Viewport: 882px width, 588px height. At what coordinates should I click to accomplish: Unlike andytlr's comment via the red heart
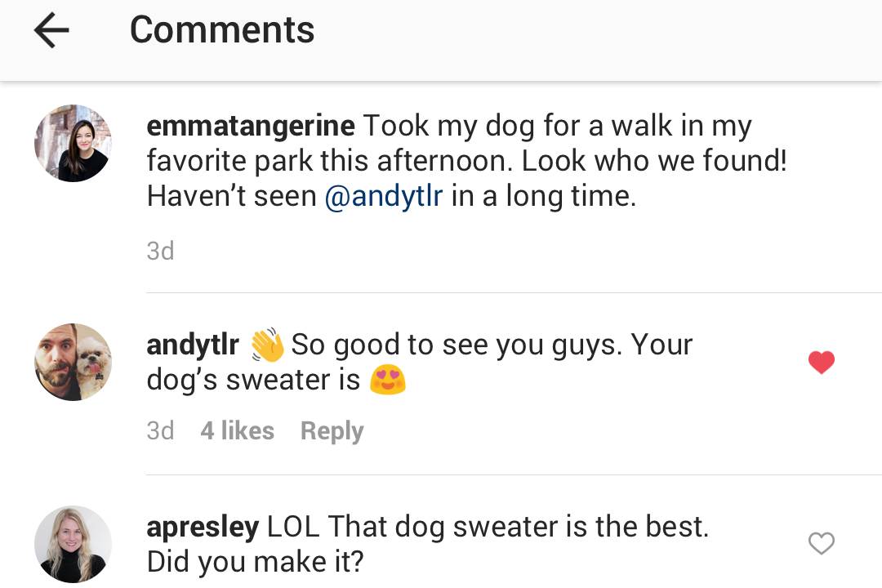(x=822, y=362)
